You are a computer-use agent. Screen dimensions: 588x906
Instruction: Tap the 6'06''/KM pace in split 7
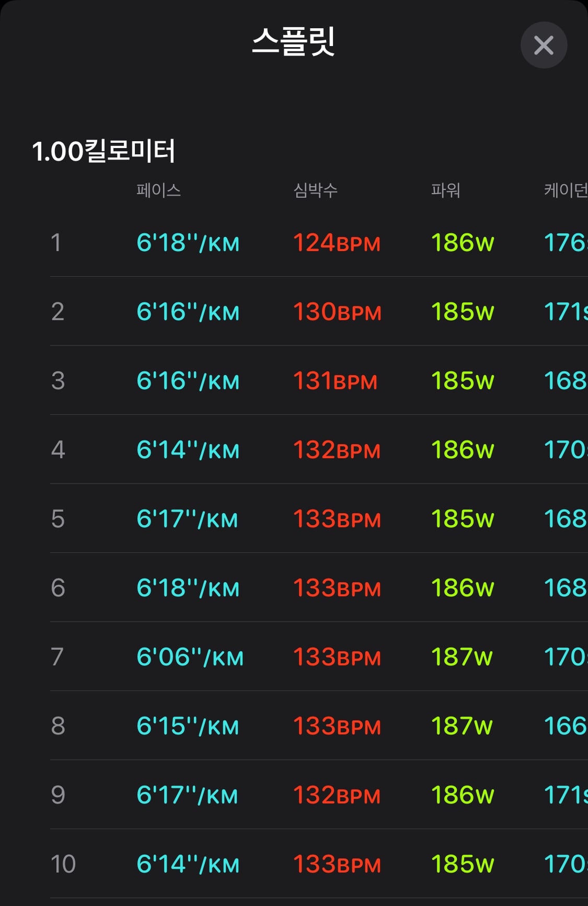190,657
